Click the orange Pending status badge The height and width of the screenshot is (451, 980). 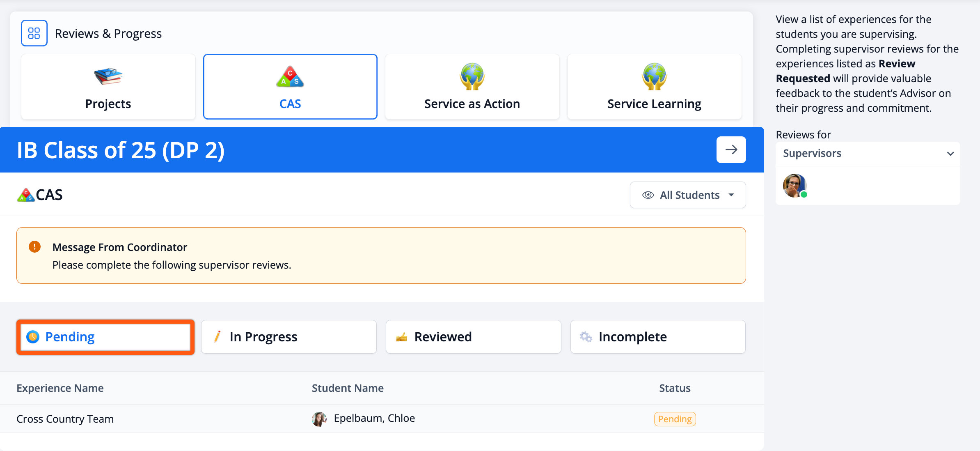pos(675,419)
